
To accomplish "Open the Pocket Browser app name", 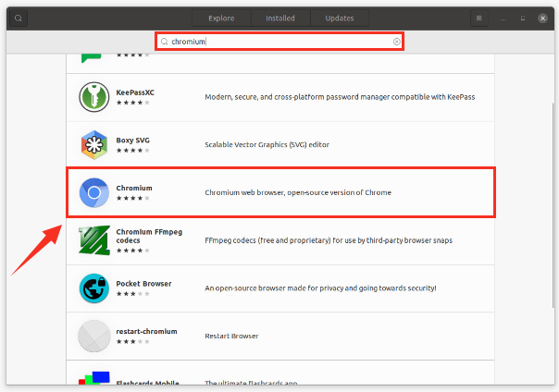I will [143, 284].
